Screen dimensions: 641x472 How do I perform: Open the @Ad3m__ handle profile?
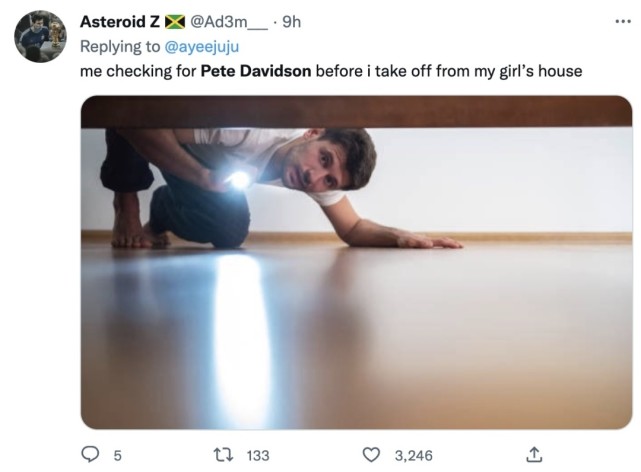229,22
